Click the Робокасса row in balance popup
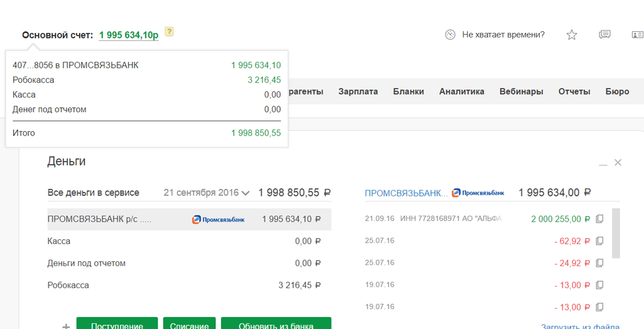This screenshot has height=329, width=644. coord(147,80)
